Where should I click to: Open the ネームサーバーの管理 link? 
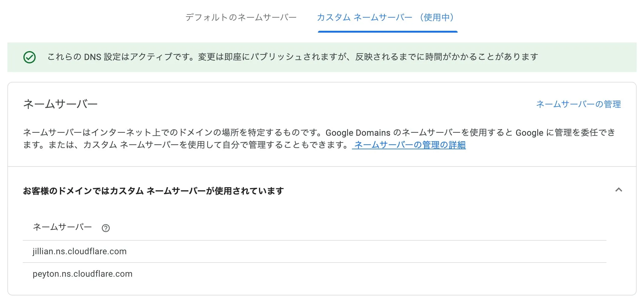578,104
